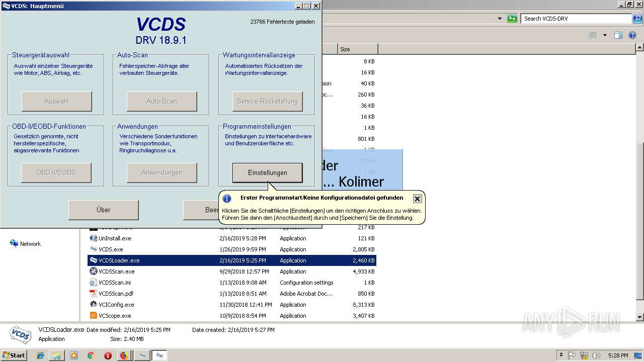This screenshot has height=362, width=644.
Task: Click the UnInstall.exe file icon
Action: (93, 238)
